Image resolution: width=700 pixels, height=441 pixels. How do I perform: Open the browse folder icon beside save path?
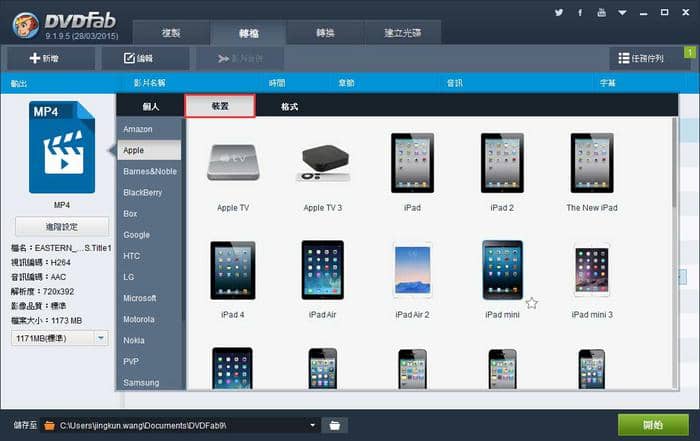tap(335, 425)
